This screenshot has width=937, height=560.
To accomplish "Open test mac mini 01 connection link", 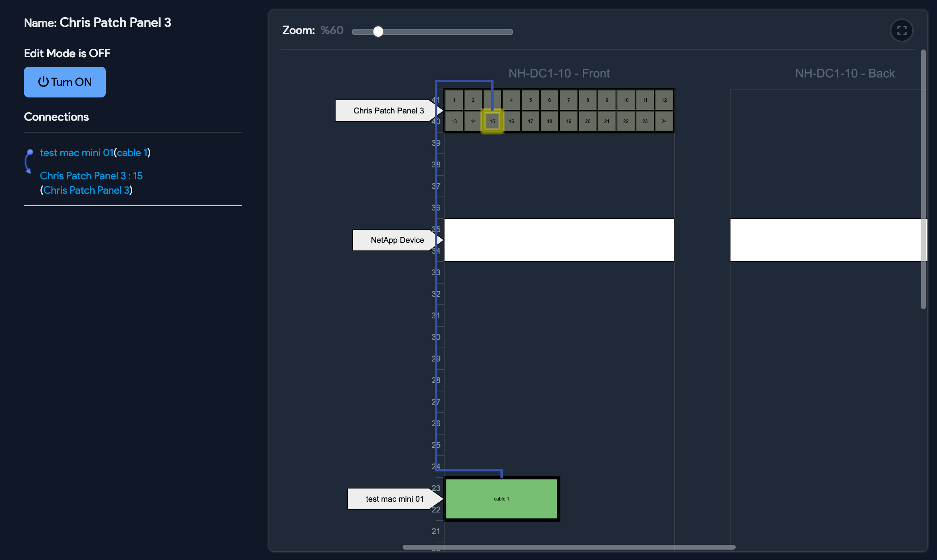I will pyautogui.click(x=76, y=152).
